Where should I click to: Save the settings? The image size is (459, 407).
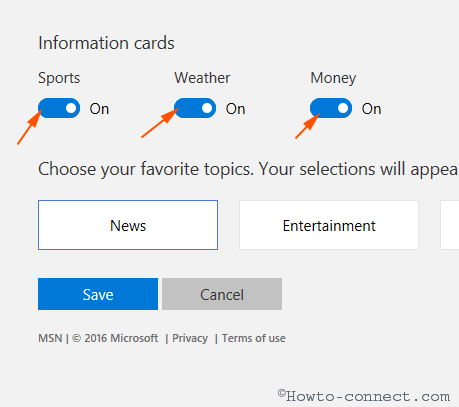coord(98,294)
